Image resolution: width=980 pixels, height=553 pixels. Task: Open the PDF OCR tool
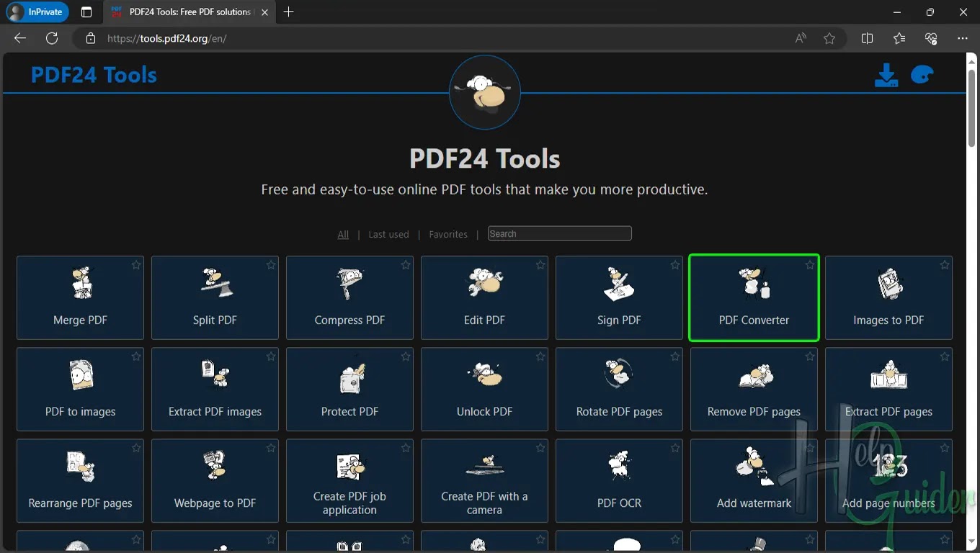point(619,480)
